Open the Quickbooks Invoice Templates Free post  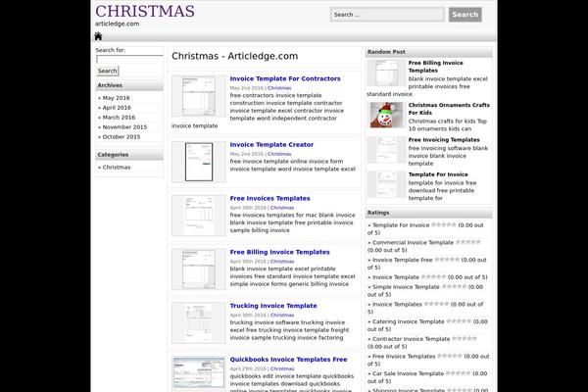pos(288,360)
